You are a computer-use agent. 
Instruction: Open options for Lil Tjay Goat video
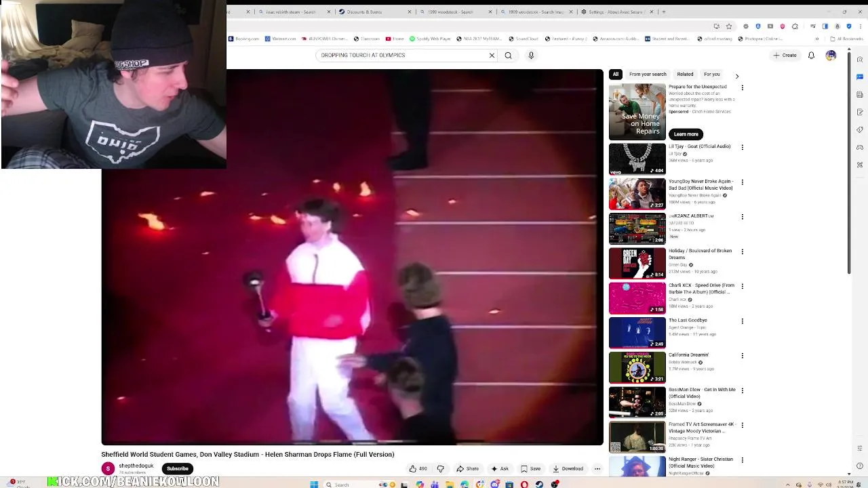743,147
